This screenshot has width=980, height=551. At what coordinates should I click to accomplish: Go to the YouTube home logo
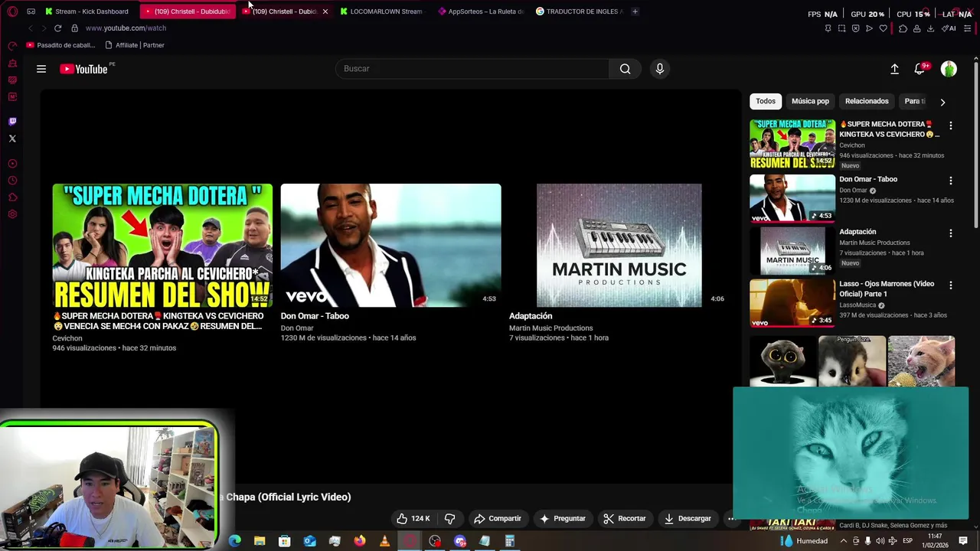pos(84,69)
